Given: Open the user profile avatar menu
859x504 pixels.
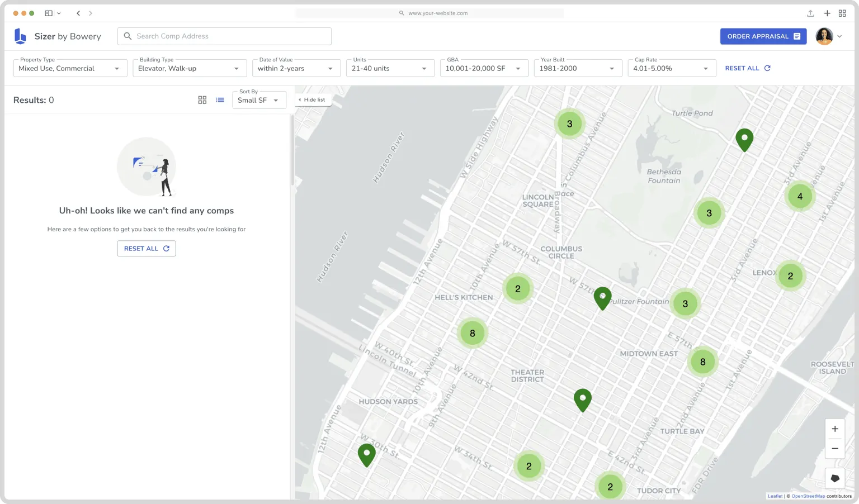Looking at the screenshot, I should (x=829, y=36).
